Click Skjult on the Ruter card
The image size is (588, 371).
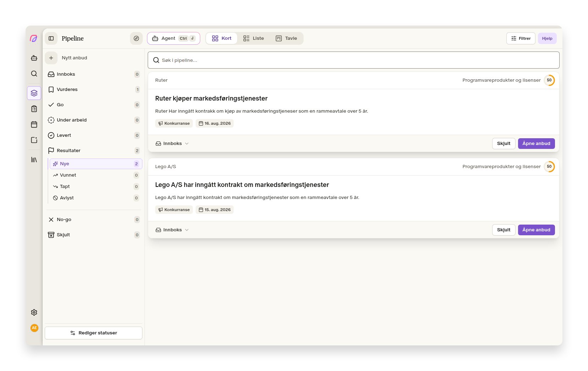pos(503,144)
